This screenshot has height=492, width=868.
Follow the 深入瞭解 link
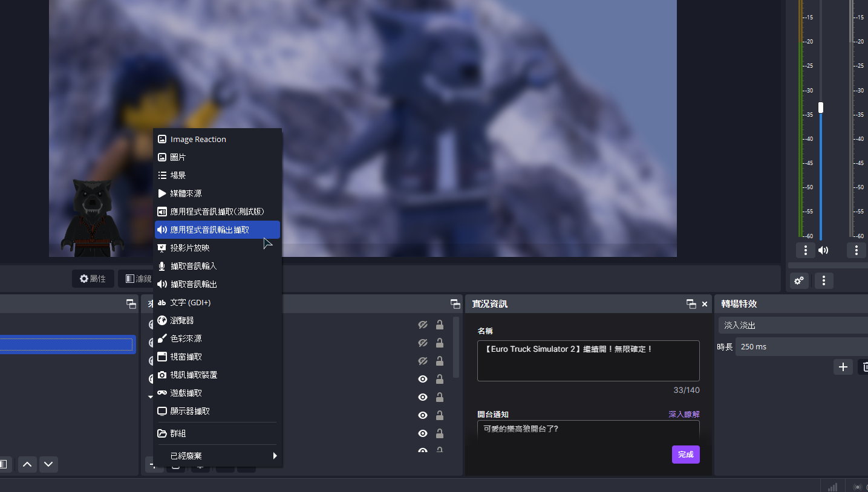pyautogui.click(x=684, y=415)
